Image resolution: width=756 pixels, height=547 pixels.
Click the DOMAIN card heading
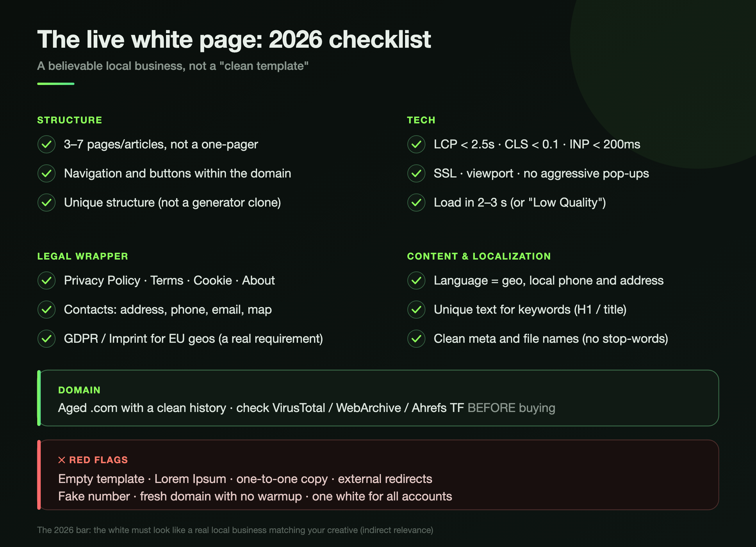coord(79,390)
